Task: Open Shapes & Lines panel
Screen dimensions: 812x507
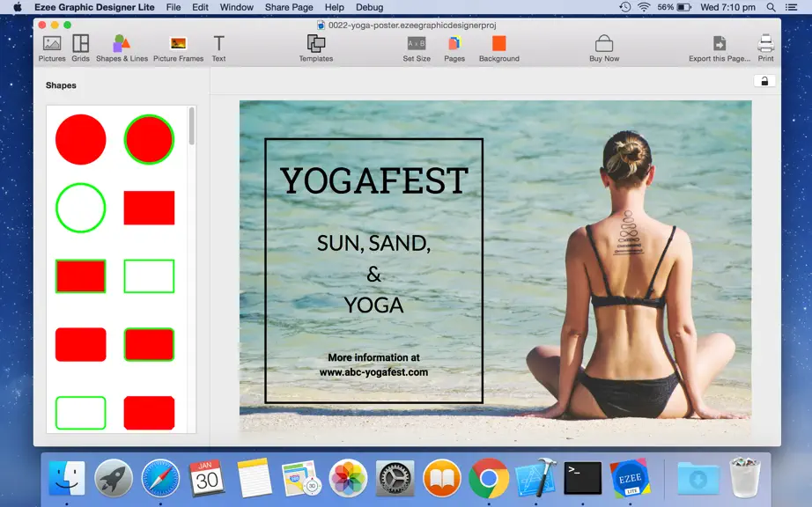Action: 122,48
